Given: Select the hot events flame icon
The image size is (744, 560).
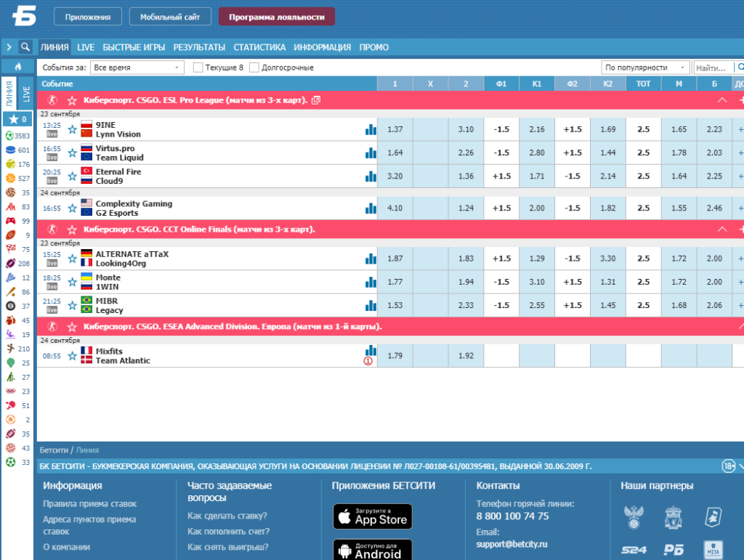Looking at the screenshot, I should (x=18, y=66).
